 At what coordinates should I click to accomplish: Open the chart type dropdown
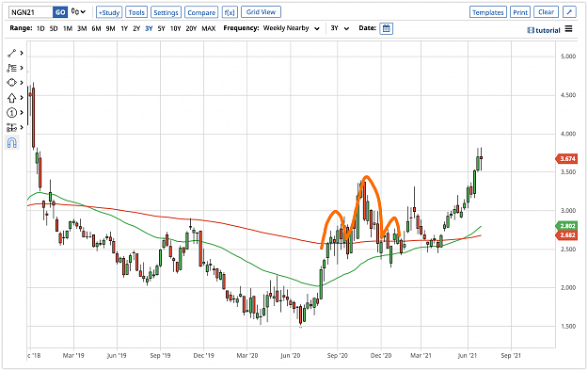click(x=78, y=12)
